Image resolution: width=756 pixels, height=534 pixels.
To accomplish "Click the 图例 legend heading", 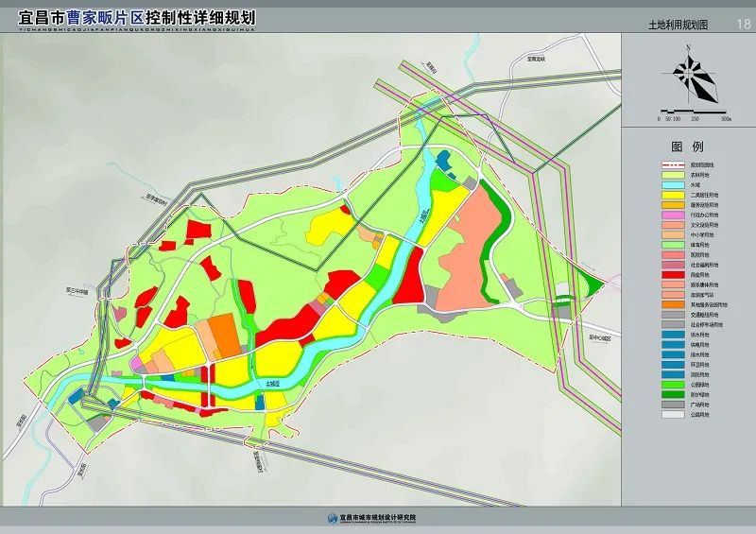I will pos(687,147).
